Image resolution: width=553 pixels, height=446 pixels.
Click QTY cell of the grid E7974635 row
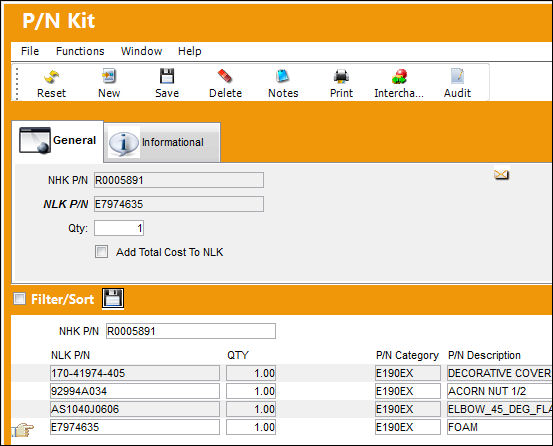[x=251, y=427]
